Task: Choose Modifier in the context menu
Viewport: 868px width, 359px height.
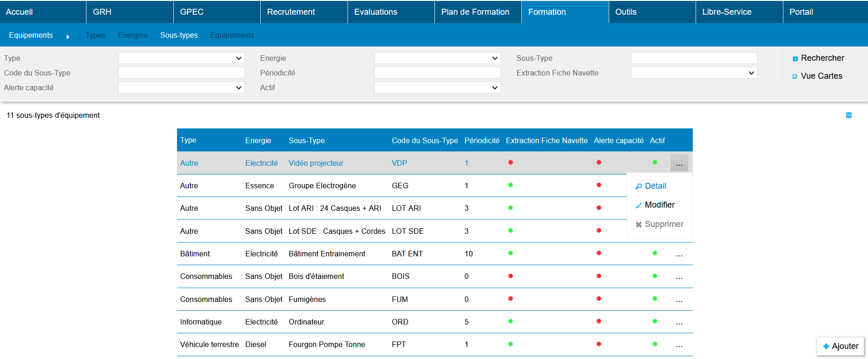Action: pos(659,205)
